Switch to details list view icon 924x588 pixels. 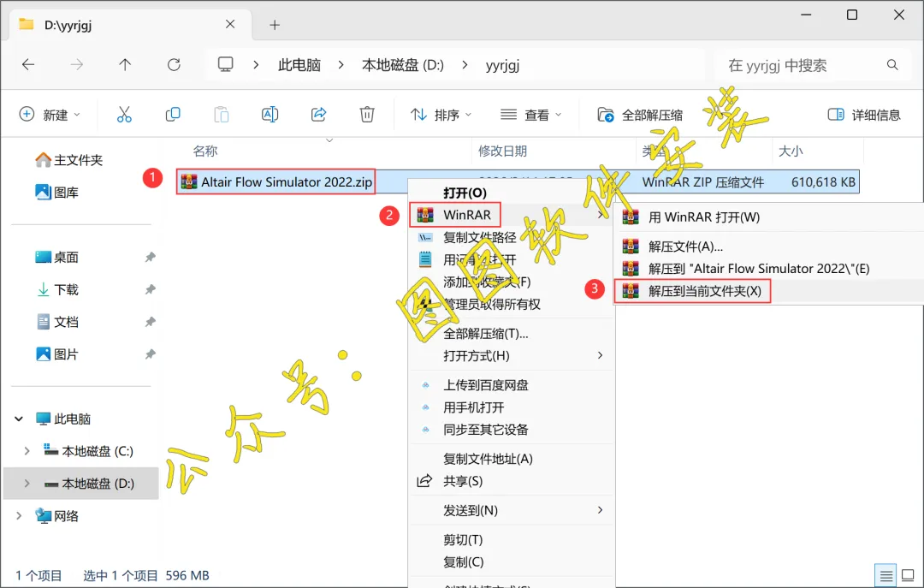pyautogui.click(x=885, y=576)
